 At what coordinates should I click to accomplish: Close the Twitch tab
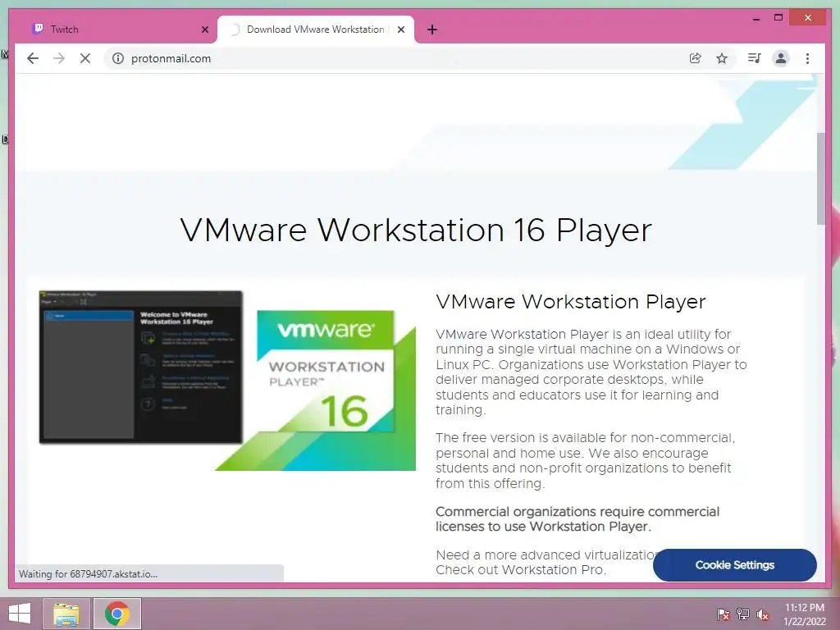[x=204, y=30]
